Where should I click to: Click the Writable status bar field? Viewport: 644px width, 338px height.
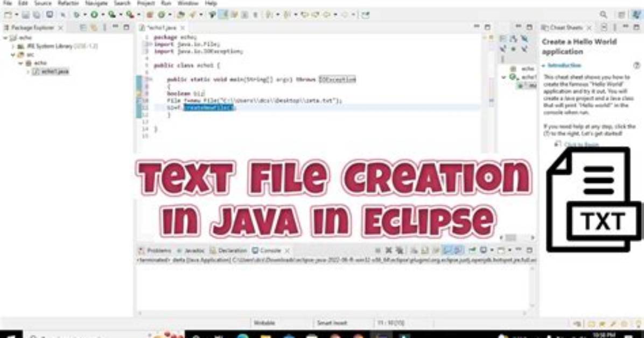[x=264, y=323]
